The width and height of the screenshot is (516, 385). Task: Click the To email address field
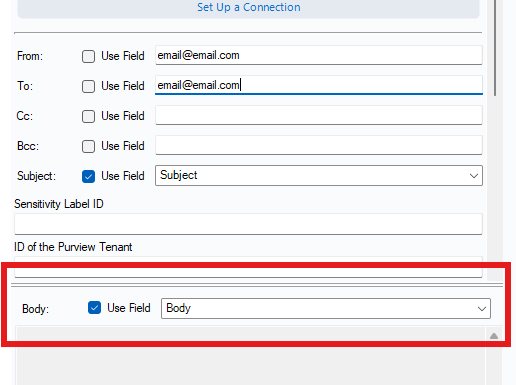point(319,85)
